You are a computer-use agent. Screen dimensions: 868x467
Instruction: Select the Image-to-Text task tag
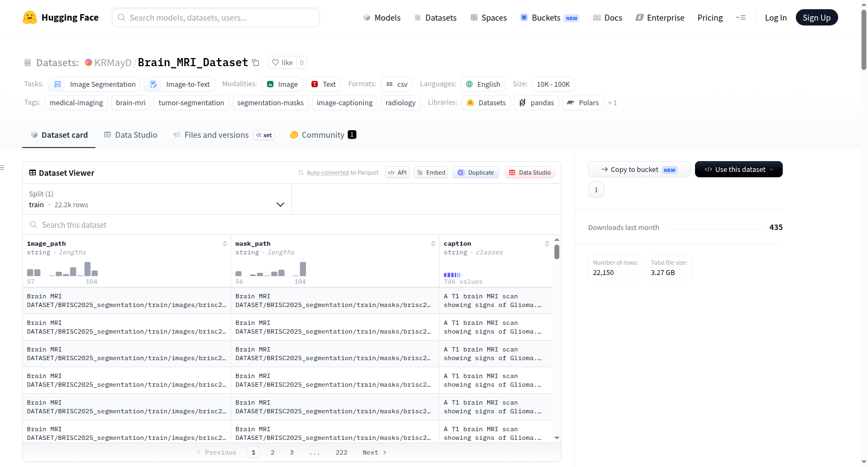[x=180, y=84]
